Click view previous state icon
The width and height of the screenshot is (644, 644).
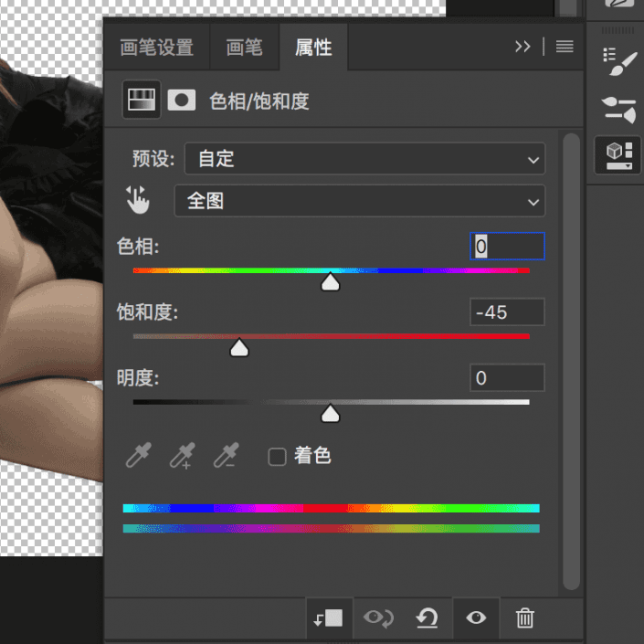(379, 618)
